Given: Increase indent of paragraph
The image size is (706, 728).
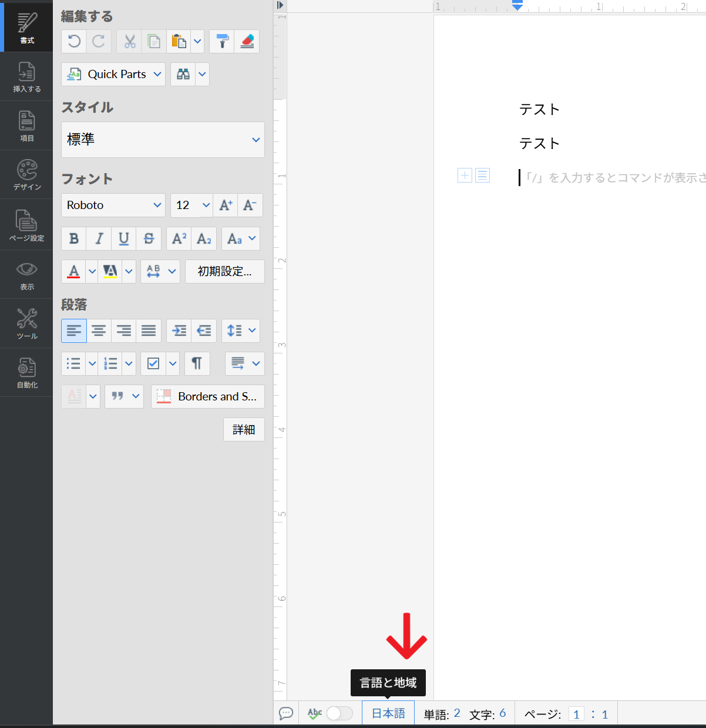Looking at the screenshot, I should coord(179,331).
